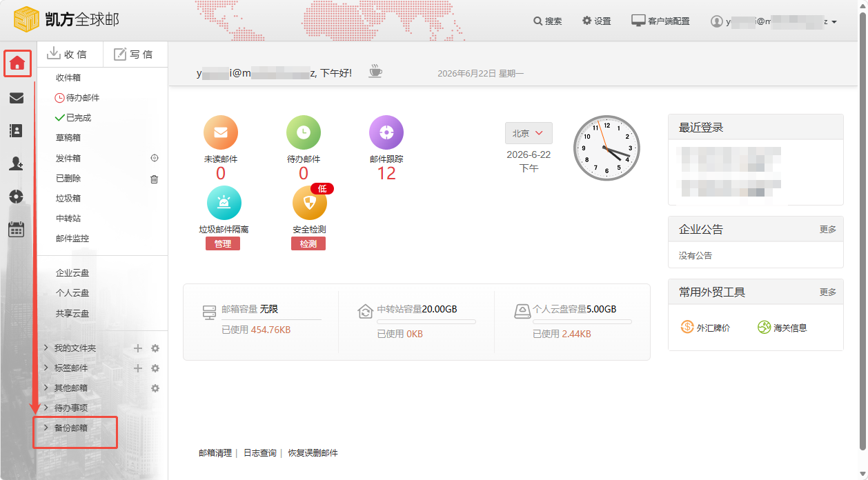This screenshot has width=868, height=480.
Task: Open the mail tracking target sidebar icon
Action: (x=17, y=197)
